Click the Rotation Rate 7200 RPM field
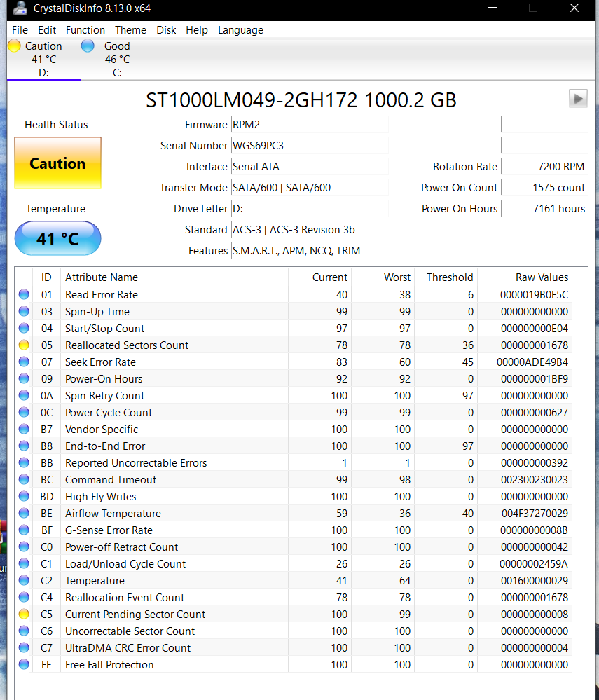 pos(544,167)
